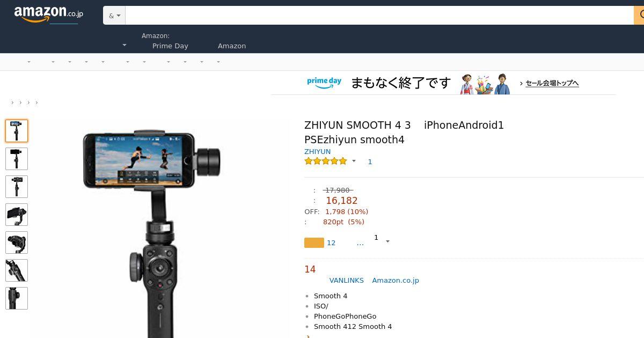
Task: Click the Smooth 4 bullet point
Action: [331, 296]
